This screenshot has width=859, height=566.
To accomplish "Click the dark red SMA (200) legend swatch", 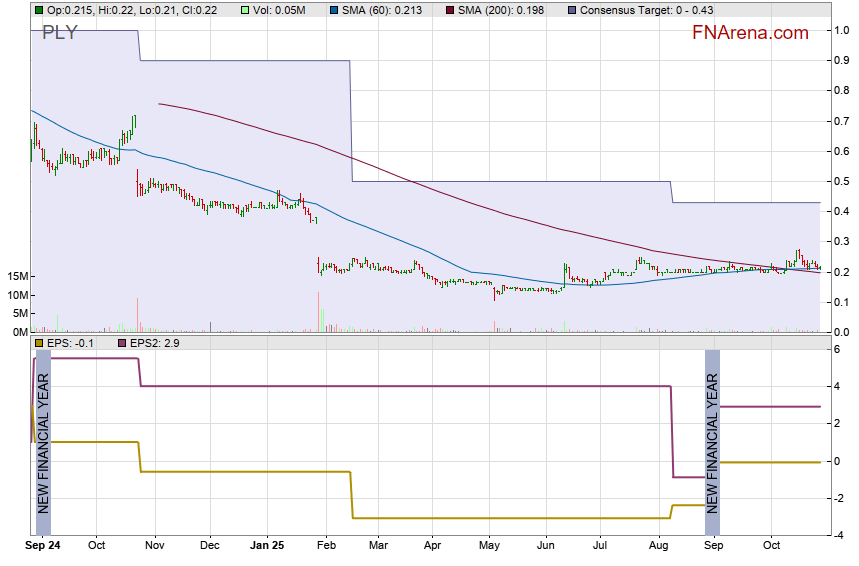I will point(450,10).
